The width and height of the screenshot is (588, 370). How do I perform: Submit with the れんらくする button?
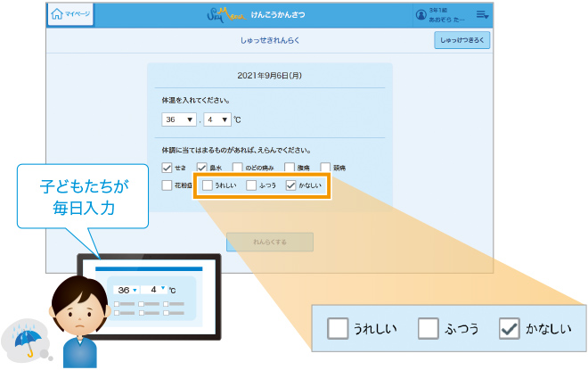click(270, 242)
